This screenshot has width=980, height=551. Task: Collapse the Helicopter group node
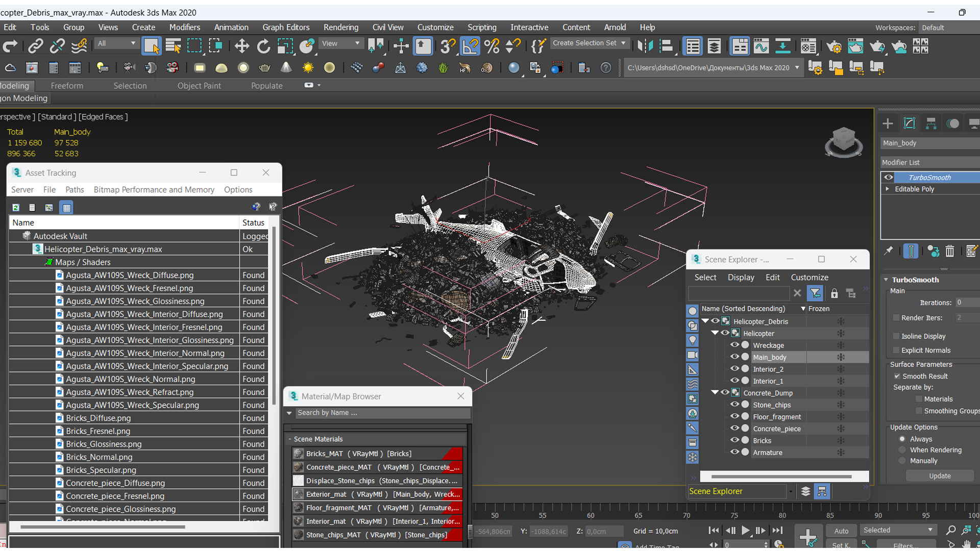715,333
